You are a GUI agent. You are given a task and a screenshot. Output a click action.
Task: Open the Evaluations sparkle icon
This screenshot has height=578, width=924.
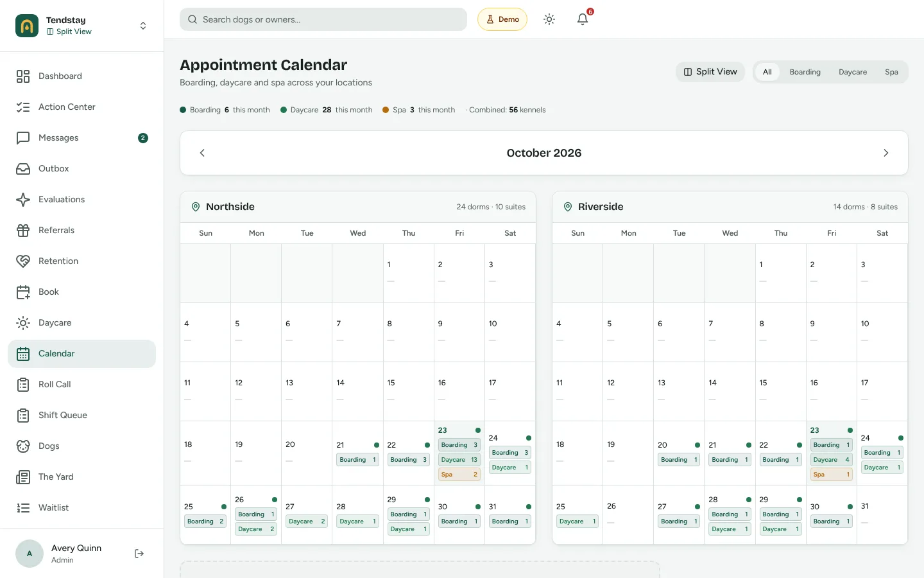pos(23,200)
